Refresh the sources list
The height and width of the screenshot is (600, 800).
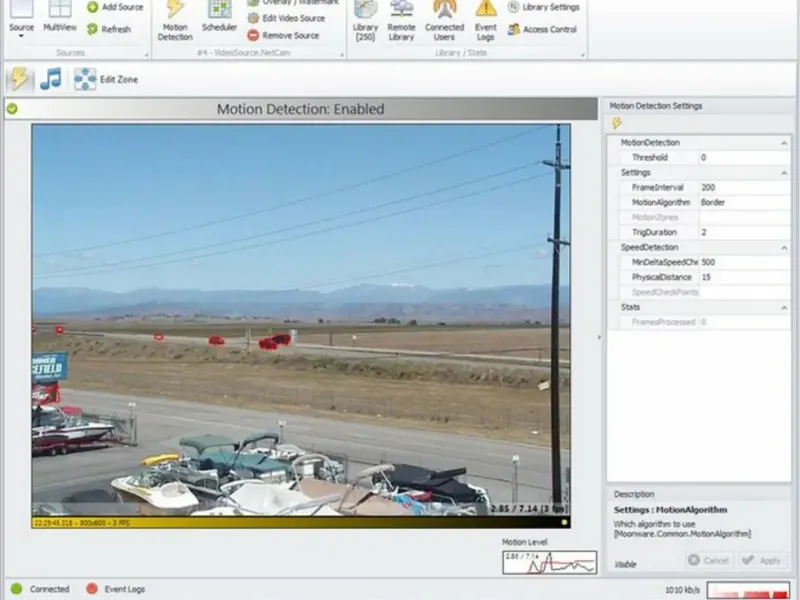point(109,29)
